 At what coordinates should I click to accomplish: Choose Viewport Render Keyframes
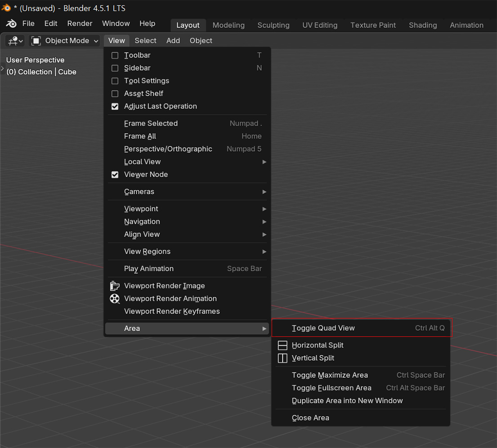(187, 311)
